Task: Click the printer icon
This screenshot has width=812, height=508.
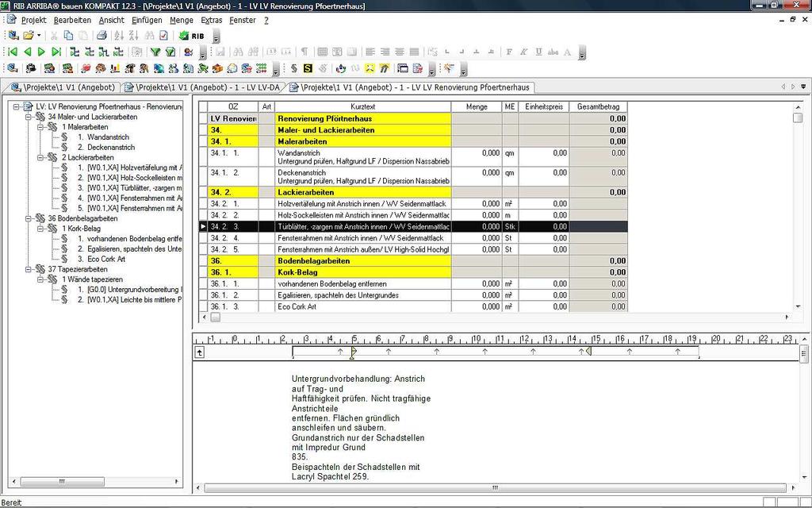Action: click(101, 36)
